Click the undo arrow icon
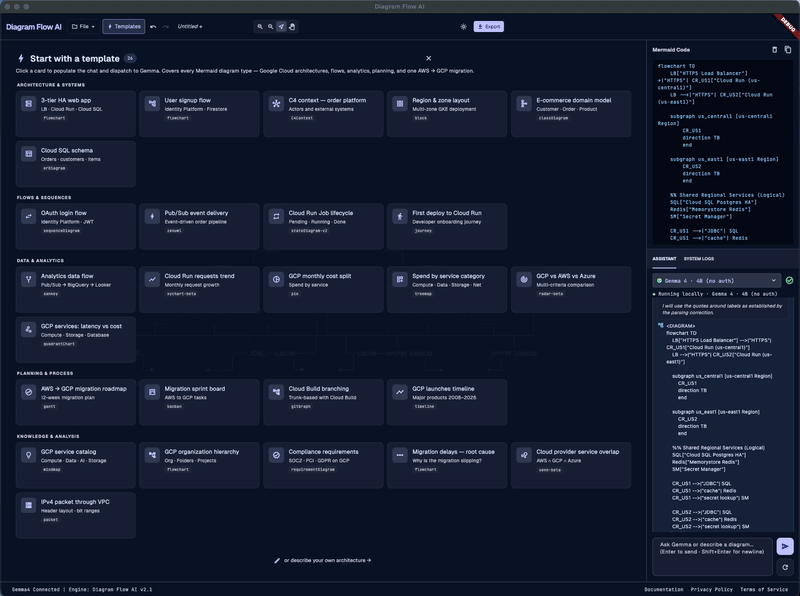 [153, 27]
